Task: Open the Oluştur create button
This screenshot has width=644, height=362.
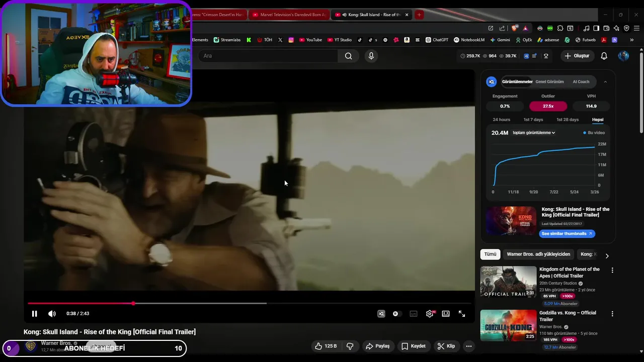Action: [x=577, y=56]
